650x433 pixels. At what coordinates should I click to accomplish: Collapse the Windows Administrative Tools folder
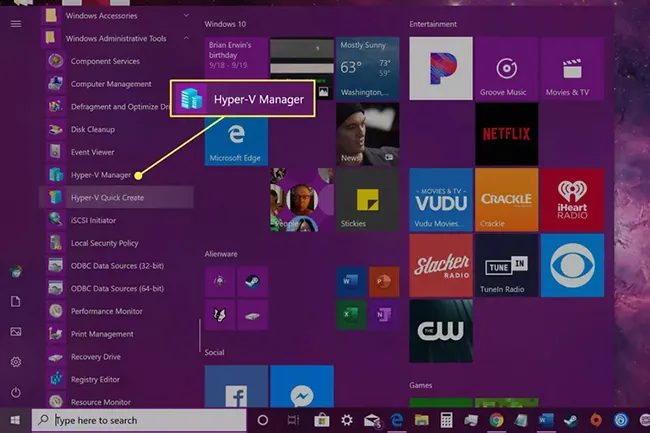116,39
